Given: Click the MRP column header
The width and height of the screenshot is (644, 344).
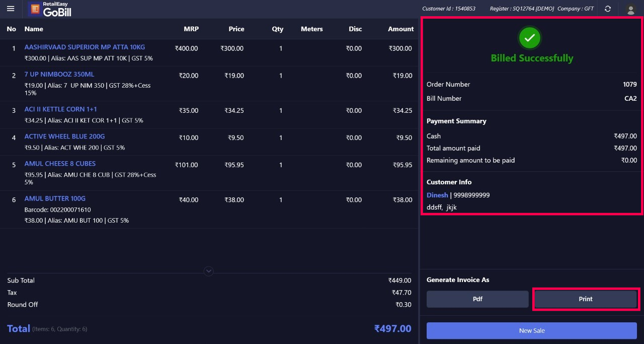Looking at the screenshot, I should click(x=191, y=29).
